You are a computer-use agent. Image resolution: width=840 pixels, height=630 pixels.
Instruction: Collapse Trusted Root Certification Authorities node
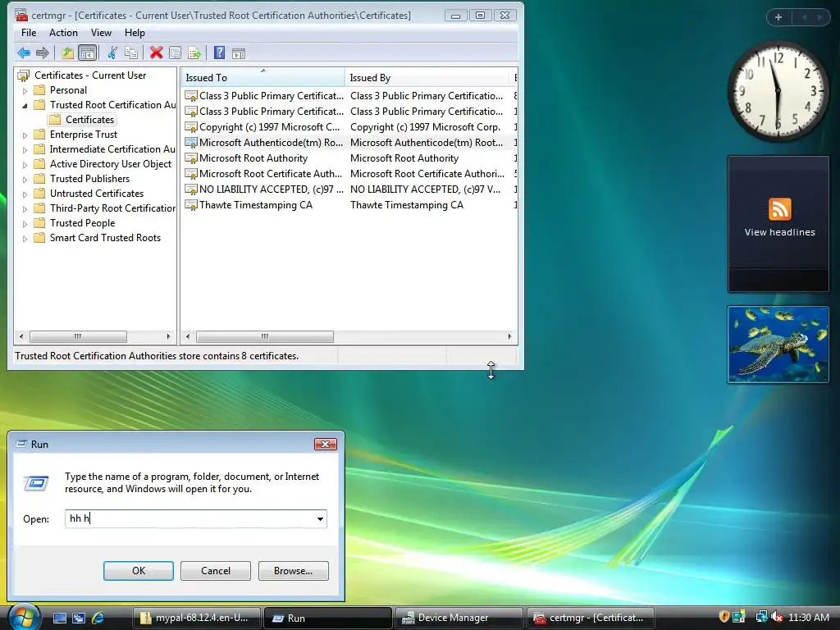pyautogui.click(x=25, y=106)
